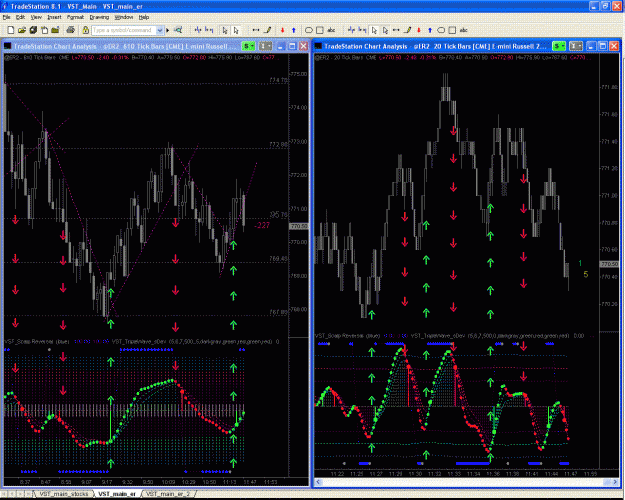Image resolution: width=625 pixels, height=500 pixels.
Task: Click the padlock icon beside the symbol box
Action: [x=85, y=30]
